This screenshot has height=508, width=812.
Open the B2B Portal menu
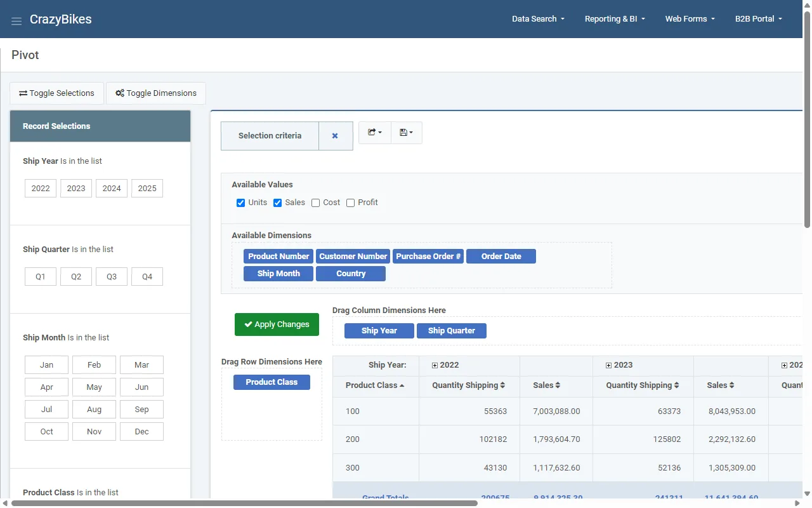758,19
